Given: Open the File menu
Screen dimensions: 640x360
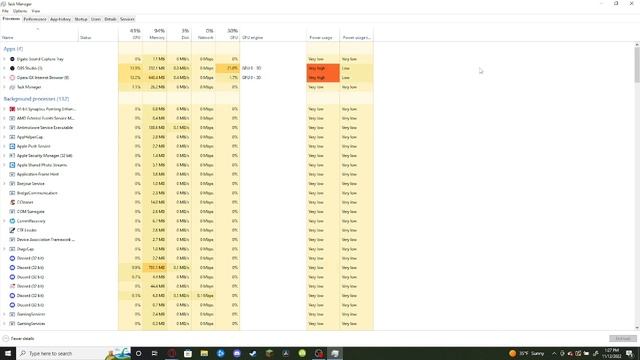Looking at the screenshot, I should [5, 11].
